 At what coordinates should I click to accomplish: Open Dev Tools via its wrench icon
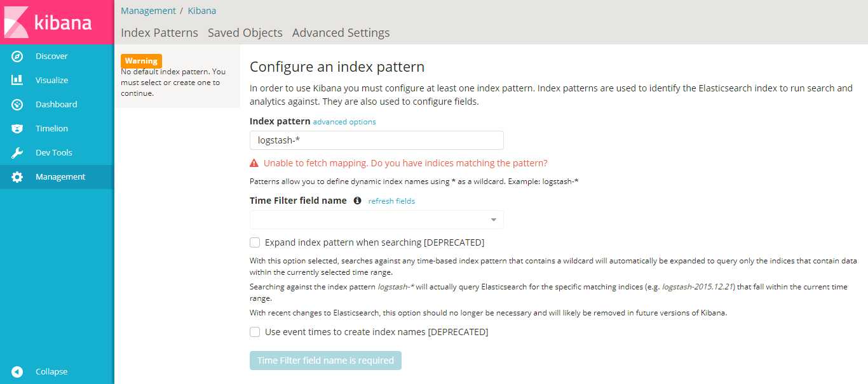tap(17, 153)
